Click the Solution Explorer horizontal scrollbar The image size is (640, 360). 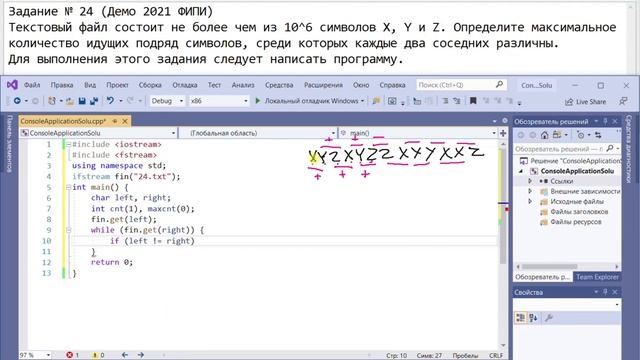567,267
